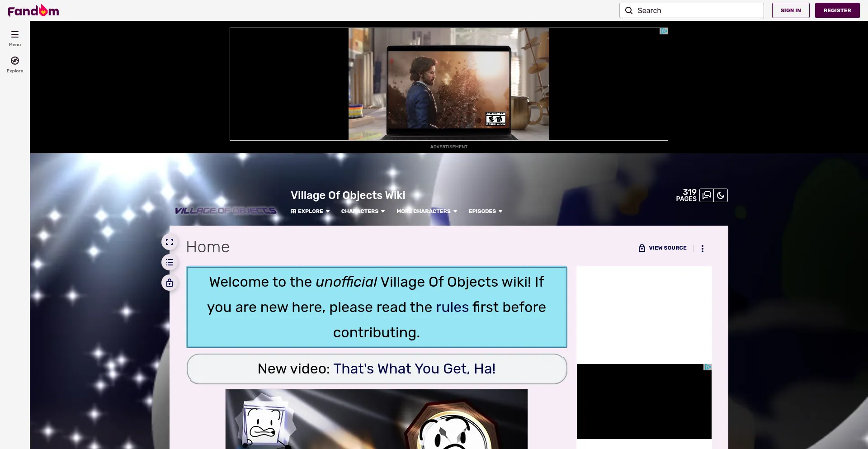This screenshot has width=868, height=449.
Task: Follow the rules link in welcome banner
Action: click(452, 307)
